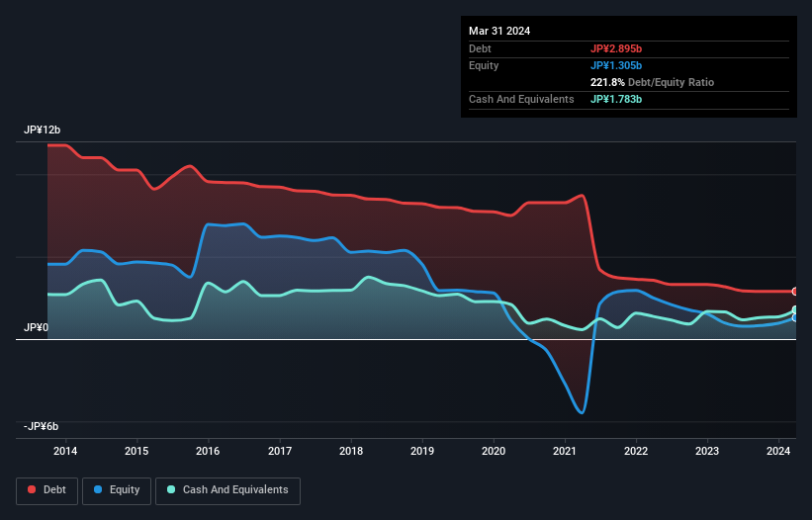This screenshot has height=520, width=812.
Task: Click the red Debt endpoint marker on chart
Action: tap(795, 292)
